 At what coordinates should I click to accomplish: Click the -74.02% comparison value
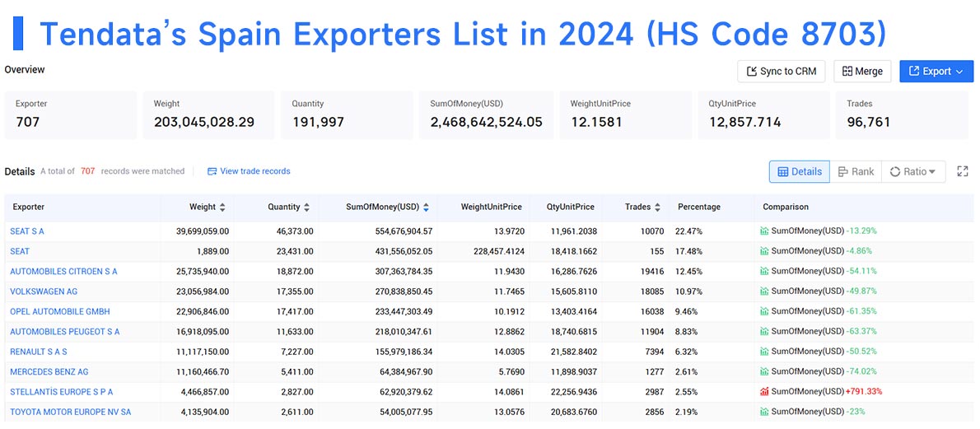click(861, 371)
